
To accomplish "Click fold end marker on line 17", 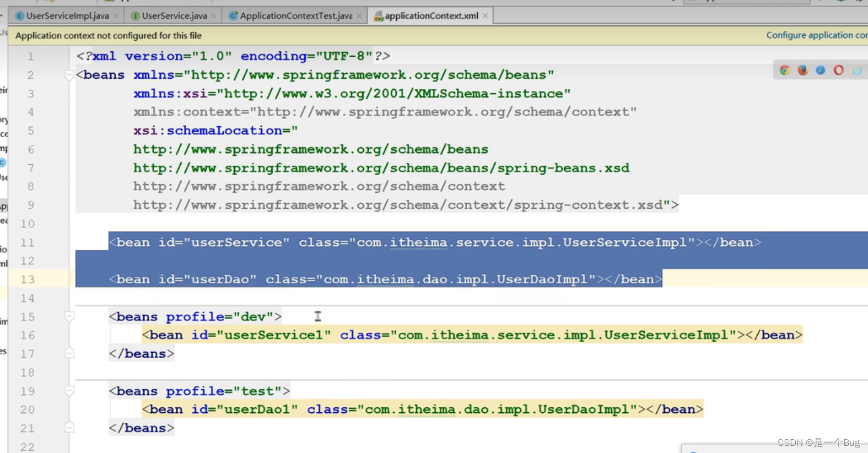I will 69,353.
